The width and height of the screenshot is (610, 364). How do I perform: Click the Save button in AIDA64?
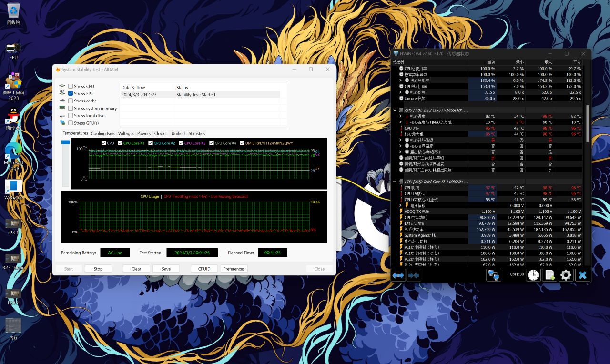coord(166,269)
